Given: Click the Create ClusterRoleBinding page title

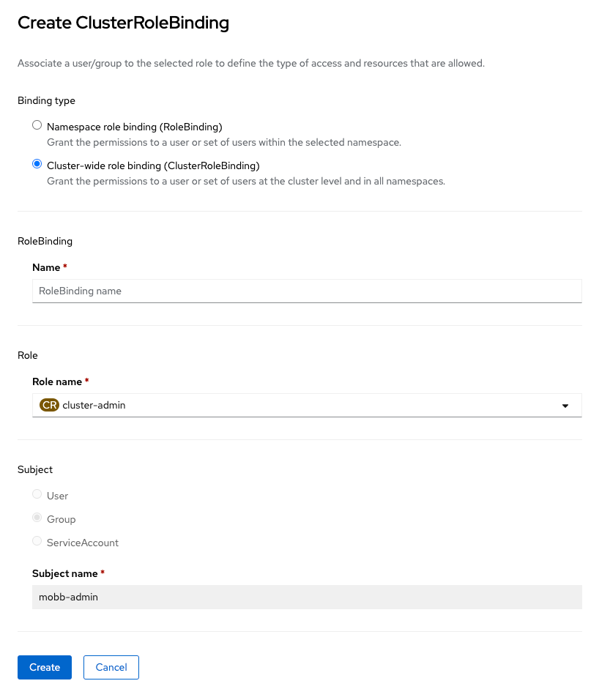Looking at the screenshot, I should coord(123,23).
